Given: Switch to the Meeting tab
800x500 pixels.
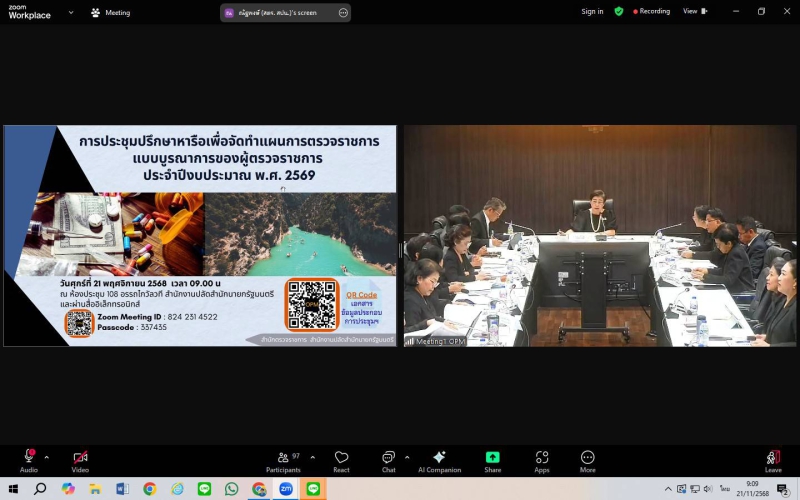Looking at the screenshot, I should click(x=110, y=12).
